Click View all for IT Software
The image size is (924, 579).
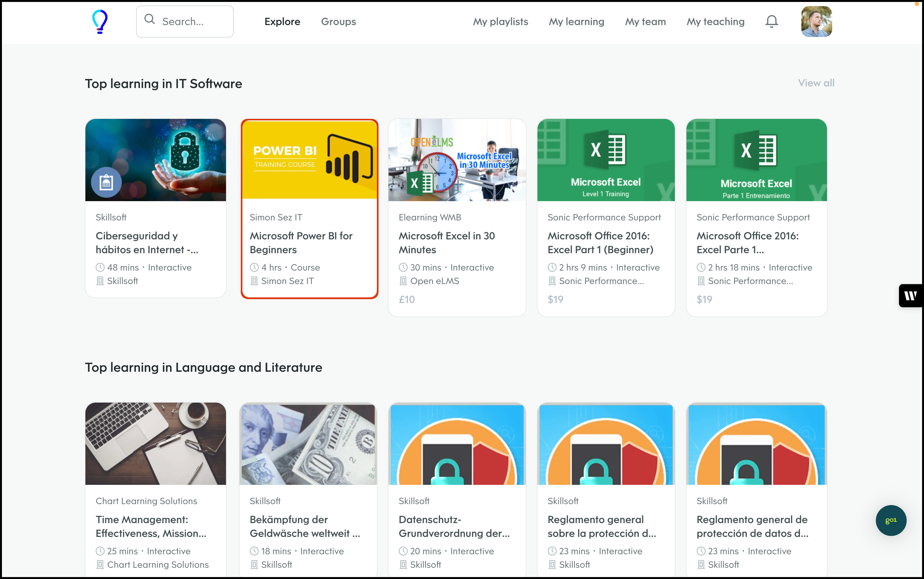816,83
